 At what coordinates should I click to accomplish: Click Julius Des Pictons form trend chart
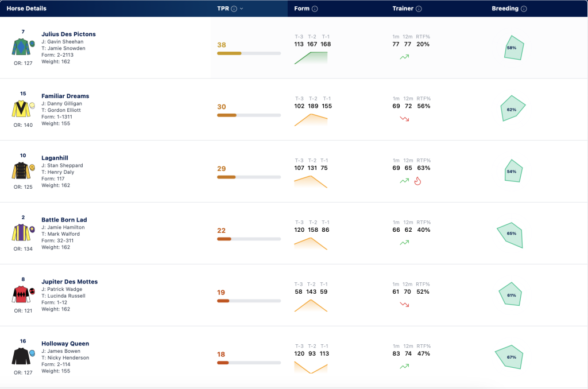[311, 58]
